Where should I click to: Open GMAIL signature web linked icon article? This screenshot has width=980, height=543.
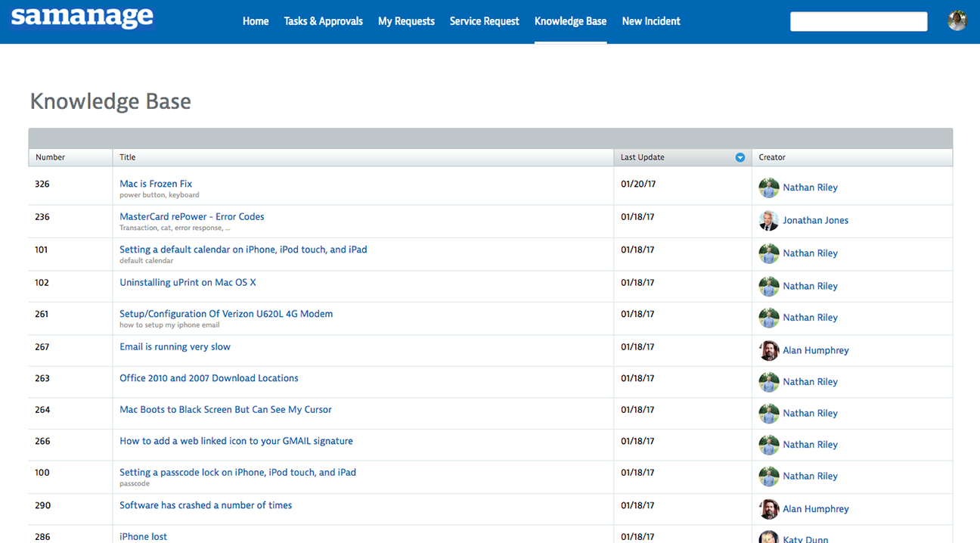(236, 441)
